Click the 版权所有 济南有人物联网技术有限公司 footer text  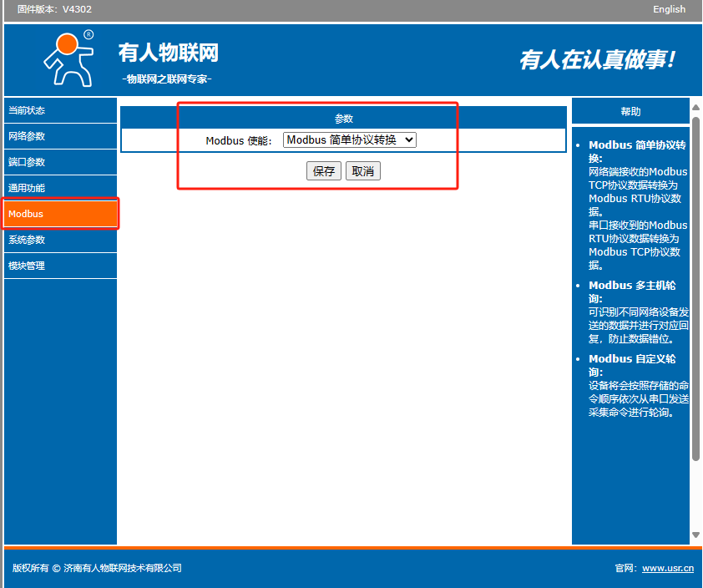pos(97,568)
